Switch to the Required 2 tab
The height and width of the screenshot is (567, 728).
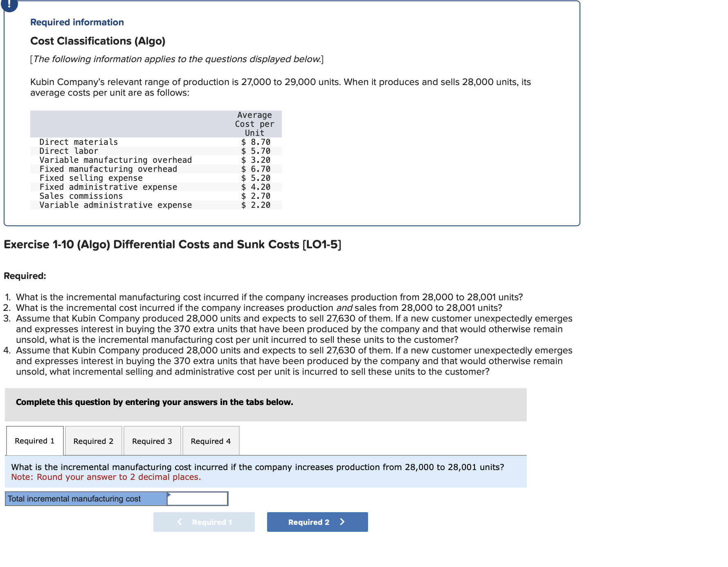93,441
